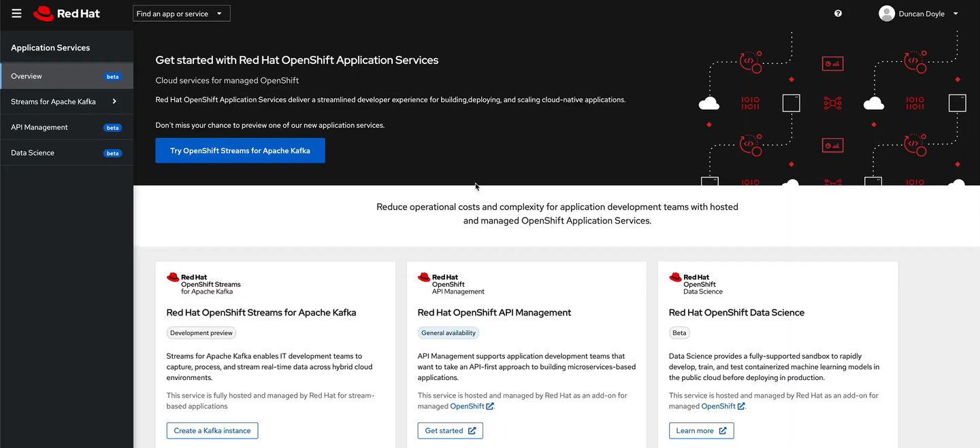The width and height of the screenshot is (980, 448).
Task: Click the beta badge next to Data Science
Action: pyautogui.click(x=113, y=154)
